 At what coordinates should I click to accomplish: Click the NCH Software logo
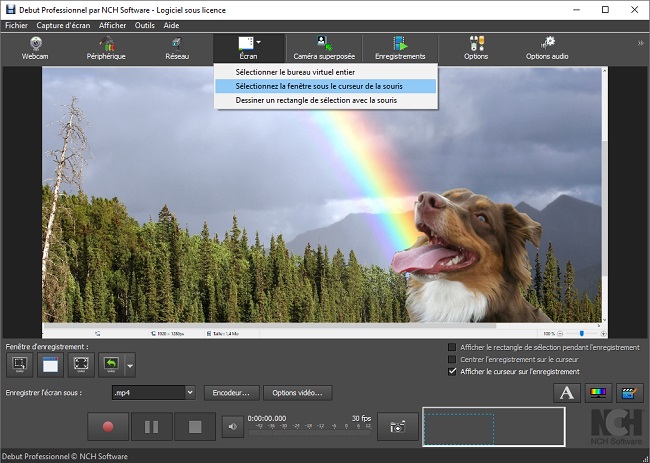(617, 427)
